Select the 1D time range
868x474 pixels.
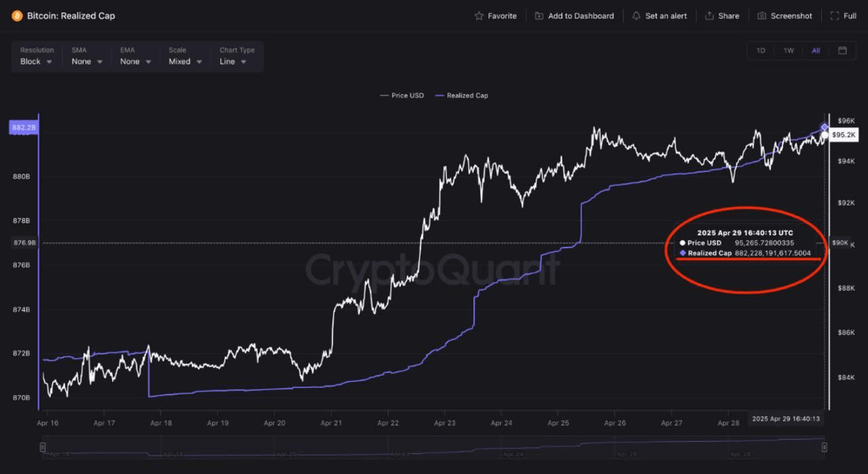761,50
